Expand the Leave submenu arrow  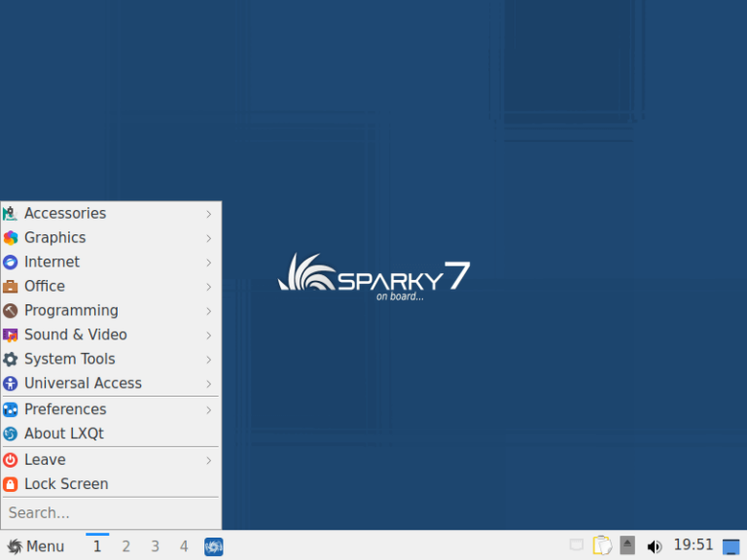[x=209, y=461]
